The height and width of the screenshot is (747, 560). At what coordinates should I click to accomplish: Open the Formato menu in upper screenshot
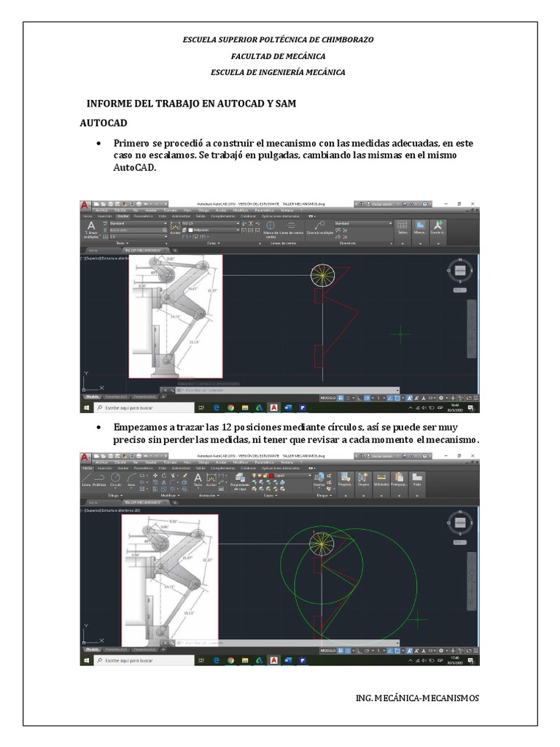tap(170, 210)
